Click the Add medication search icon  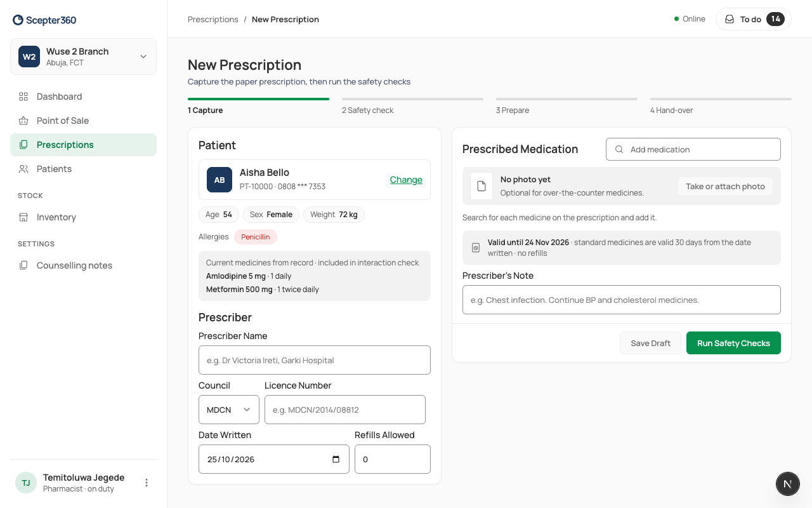[x=619, y=149]
